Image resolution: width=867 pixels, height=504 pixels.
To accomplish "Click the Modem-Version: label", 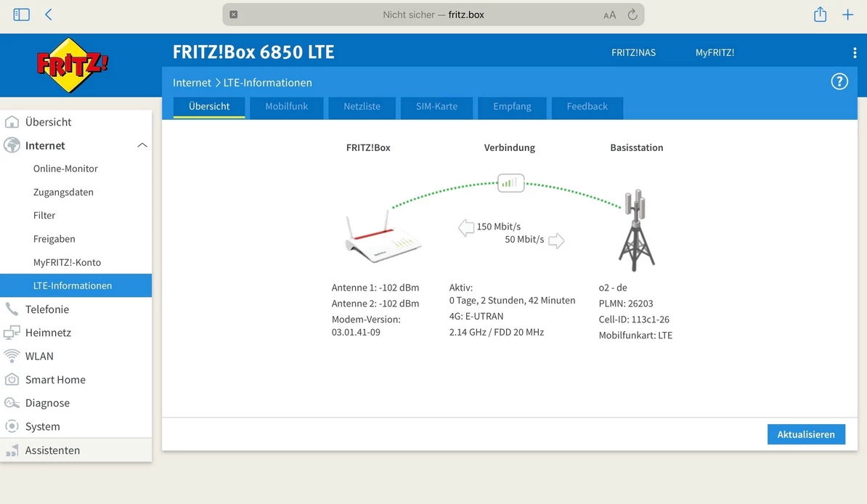I will coord(366,320).
